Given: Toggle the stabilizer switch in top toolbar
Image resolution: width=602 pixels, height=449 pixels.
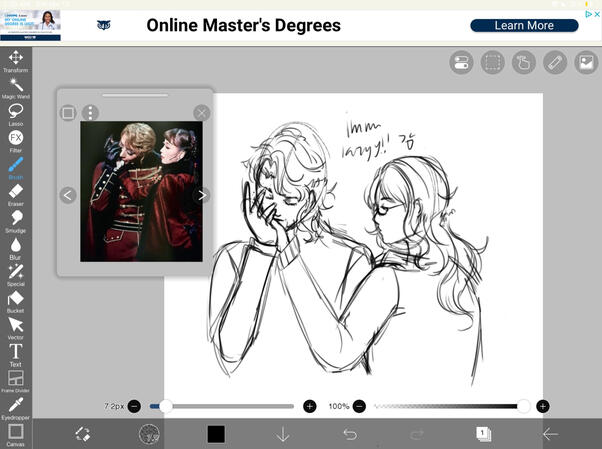Looking at the screenshot, I should (x=461, y=63).
